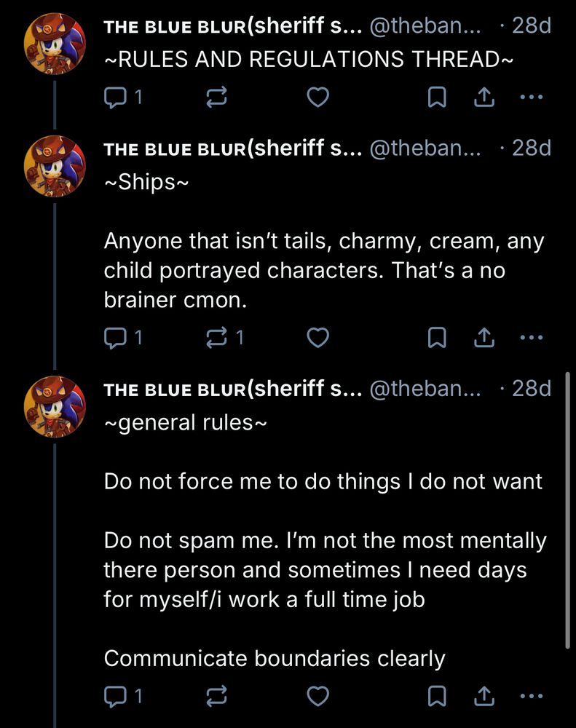This screenshot has width=576, height=728.
Task: Reply to the Rules and Regulations tweet
Action: [115, 98]
